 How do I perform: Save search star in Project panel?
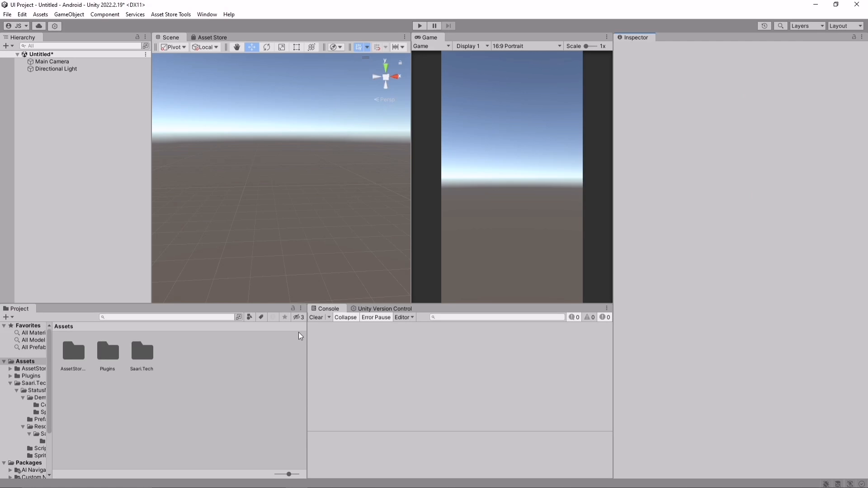click(284, 317)
